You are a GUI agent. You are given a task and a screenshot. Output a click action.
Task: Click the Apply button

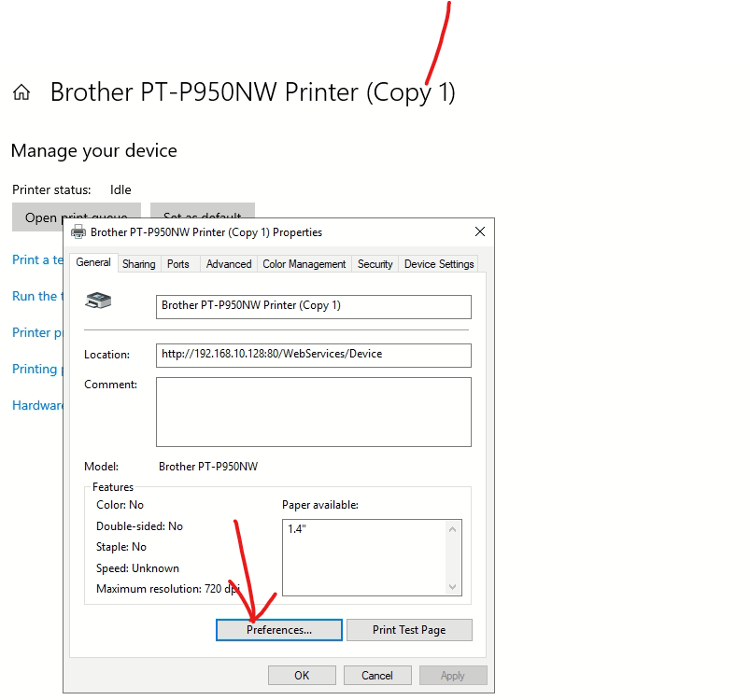[x=453, y=675]
